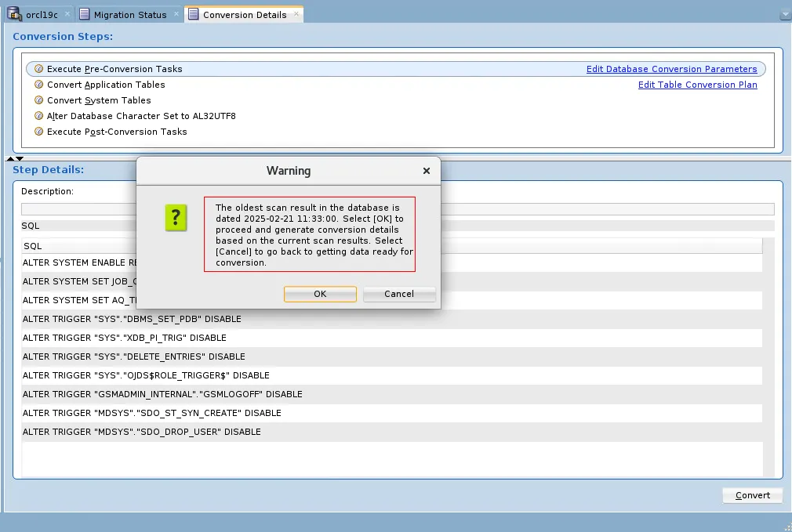Collapse the Conversion Steps pane with the up arrow
Viewport: 792px width, 532px height.
[x=10, y=157]
